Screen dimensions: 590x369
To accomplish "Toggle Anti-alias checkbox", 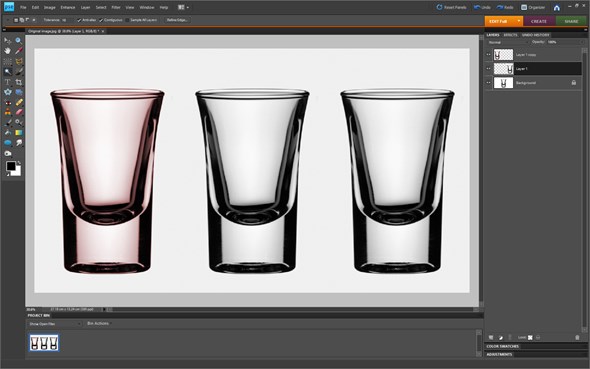I will pos(79,20).
